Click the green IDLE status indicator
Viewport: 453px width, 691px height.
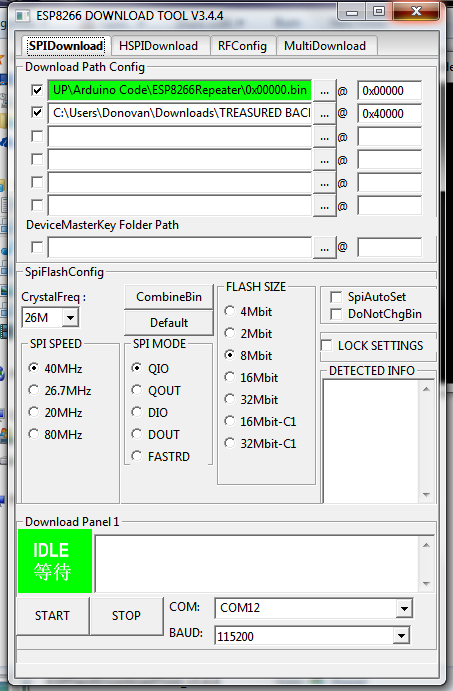(x=55, y=561)
